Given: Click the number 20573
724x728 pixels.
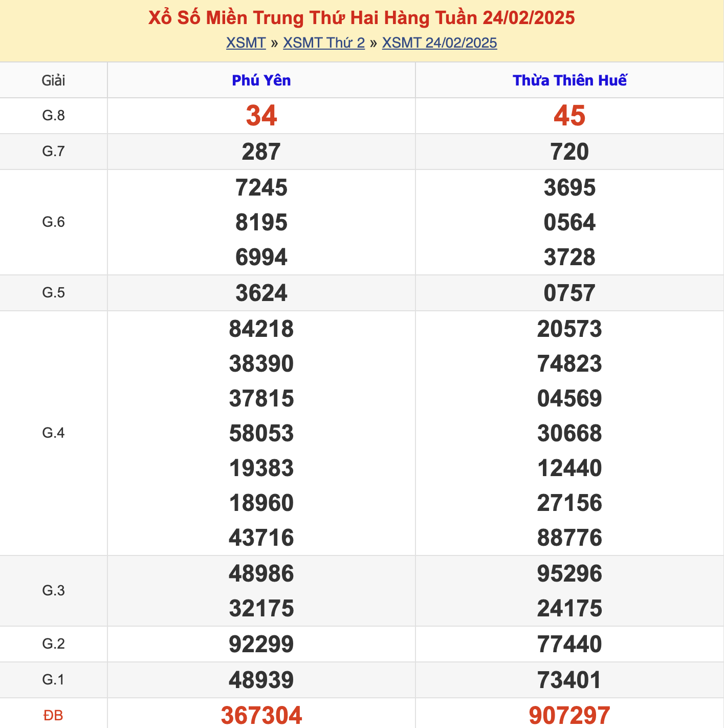Looking at the screenshot, I should (569, 329).
